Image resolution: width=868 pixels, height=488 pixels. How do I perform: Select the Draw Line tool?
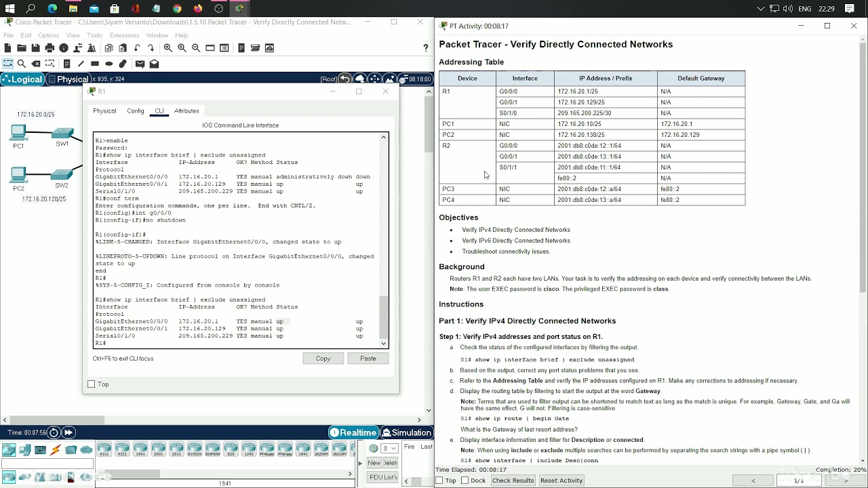81,64
